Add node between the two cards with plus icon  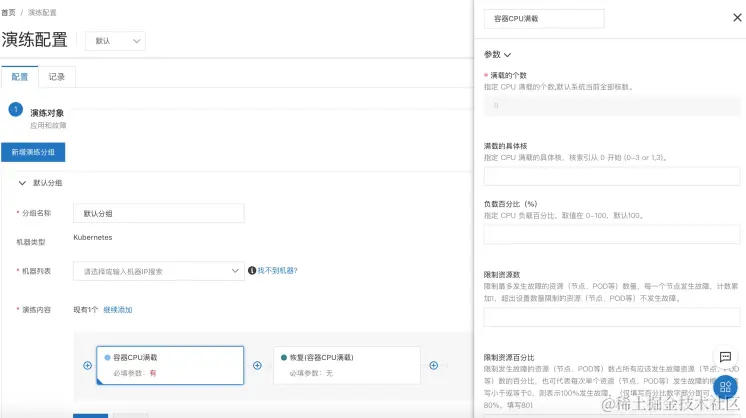257,365
